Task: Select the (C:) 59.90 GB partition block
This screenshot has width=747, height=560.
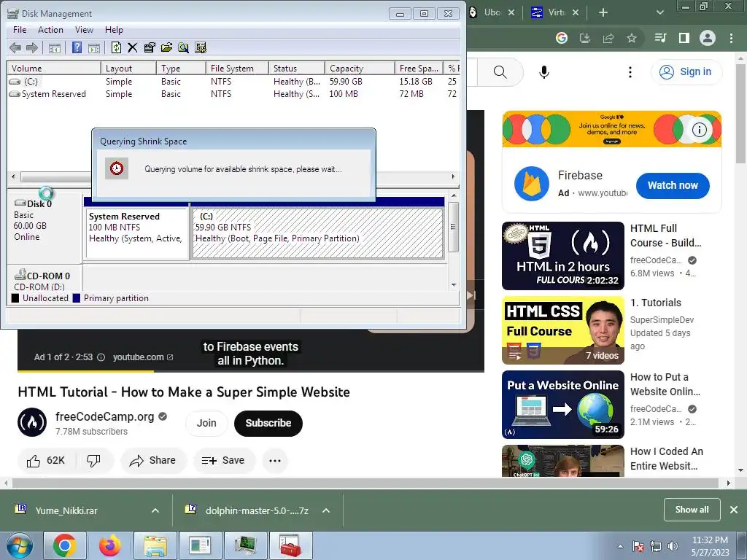Action: pyautogui.click(x=318, y=233)
